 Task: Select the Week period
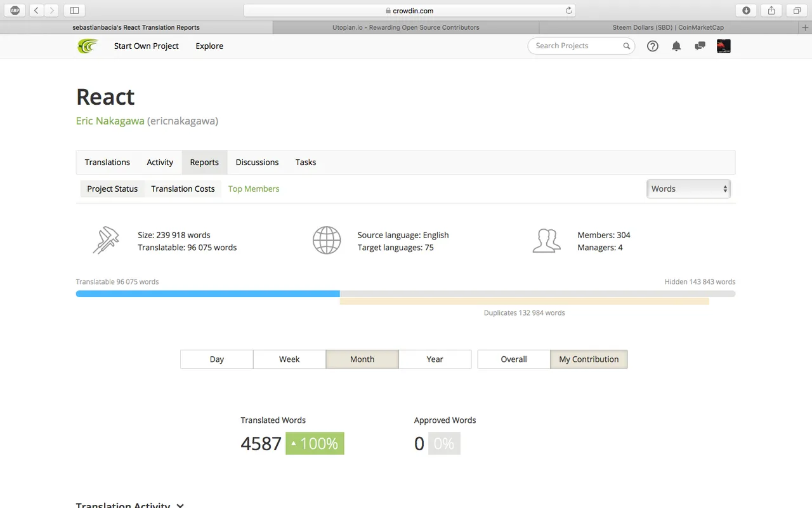[289, 359]
